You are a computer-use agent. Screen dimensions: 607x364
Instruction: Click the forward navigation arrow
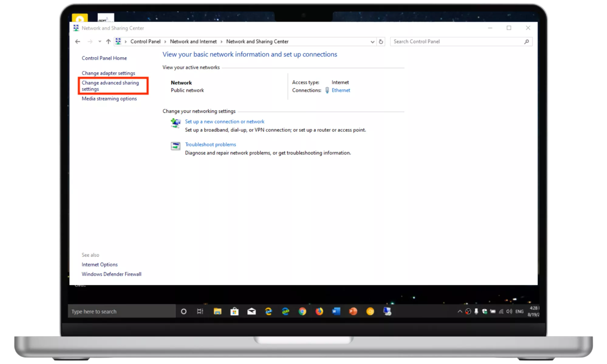tap(90, 42)
